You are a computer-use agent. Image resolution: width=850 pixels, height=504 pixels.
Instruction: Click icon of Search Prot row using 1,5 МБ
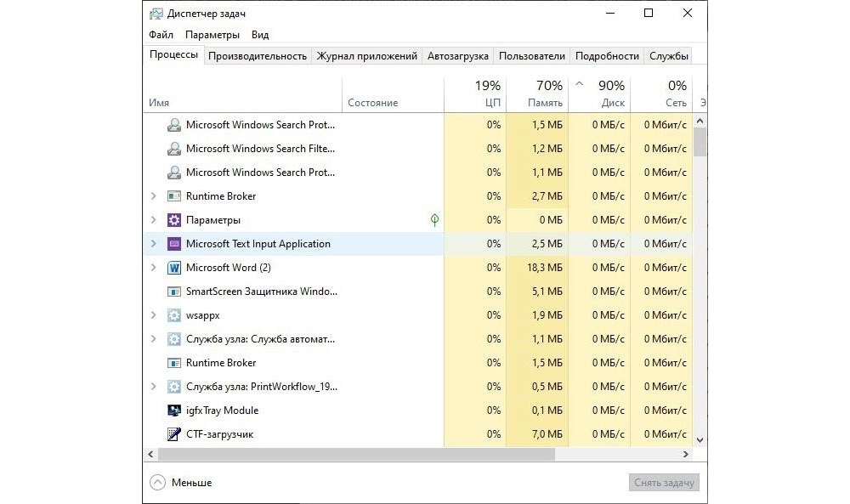[174, 125]
